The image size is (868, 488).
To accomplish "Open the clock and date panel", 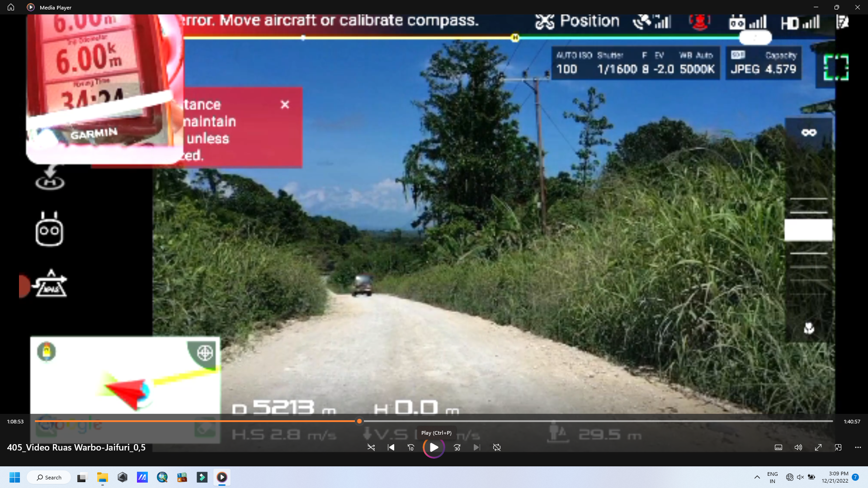I will tap(835, 477).
